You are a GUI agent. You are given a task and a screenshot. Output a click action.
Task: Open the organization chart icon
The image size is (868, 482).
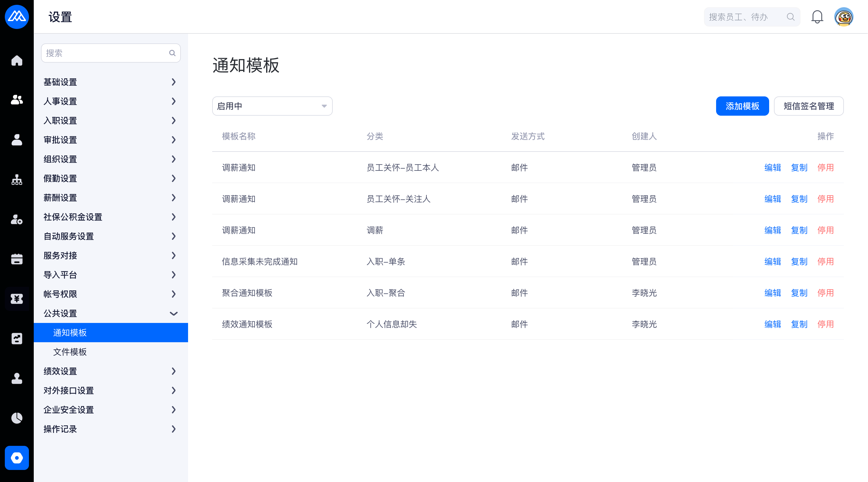(17, 180)
